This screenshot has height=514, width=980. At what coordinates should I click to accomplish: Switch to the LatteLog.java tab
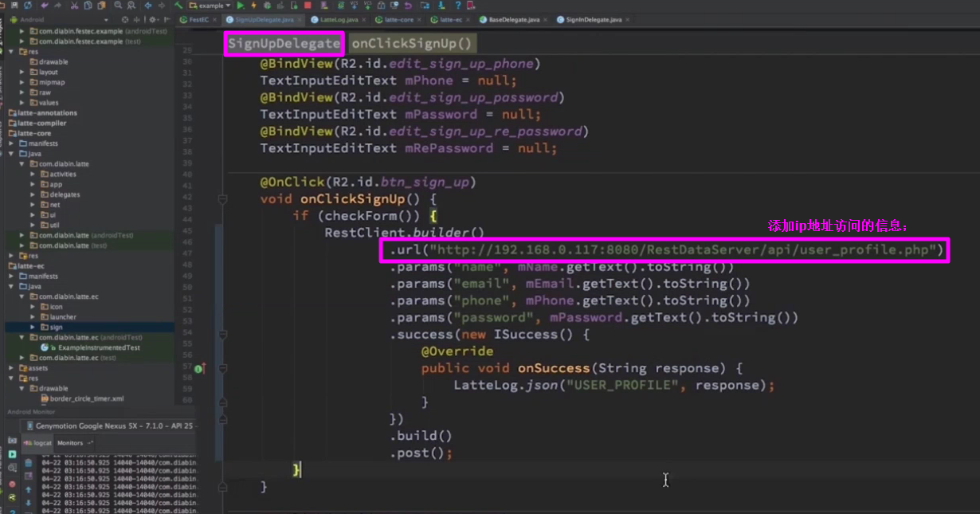click(339, 19)
